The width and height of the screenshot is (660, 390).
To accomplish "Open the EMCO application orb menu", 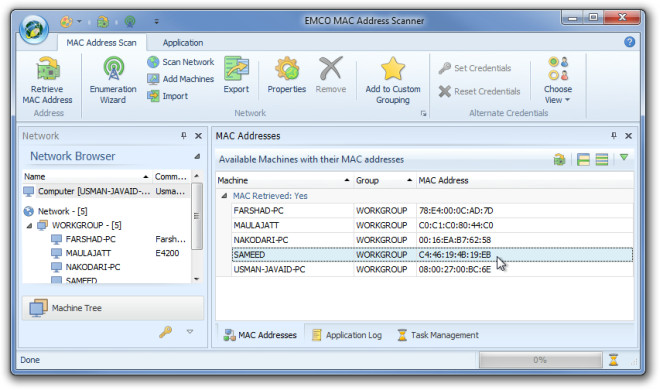I will coord(34,29).
